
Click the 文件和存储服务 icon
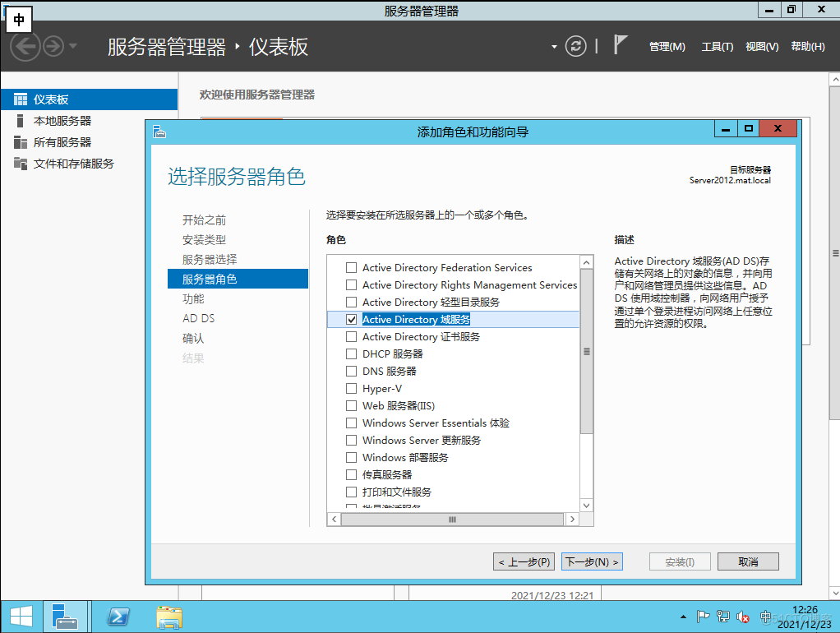click(21, 164)
